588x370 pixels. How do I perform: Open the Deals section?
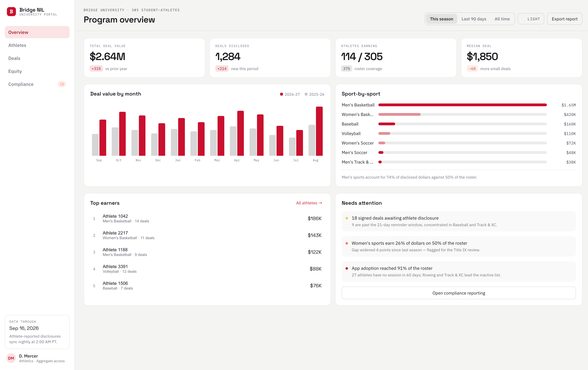click(x=37, y=58)
